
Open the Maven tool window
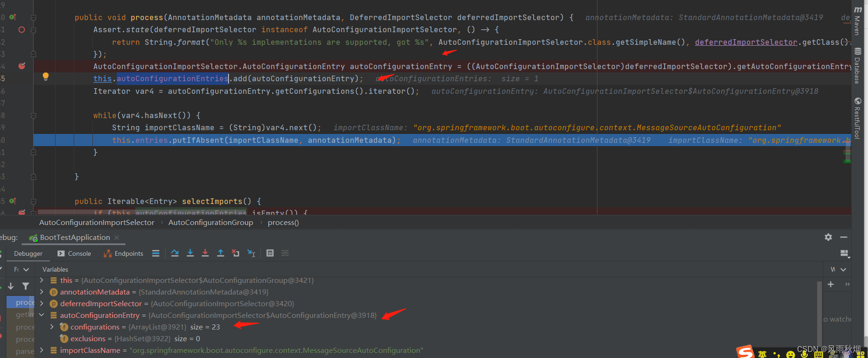click(857, 21)
